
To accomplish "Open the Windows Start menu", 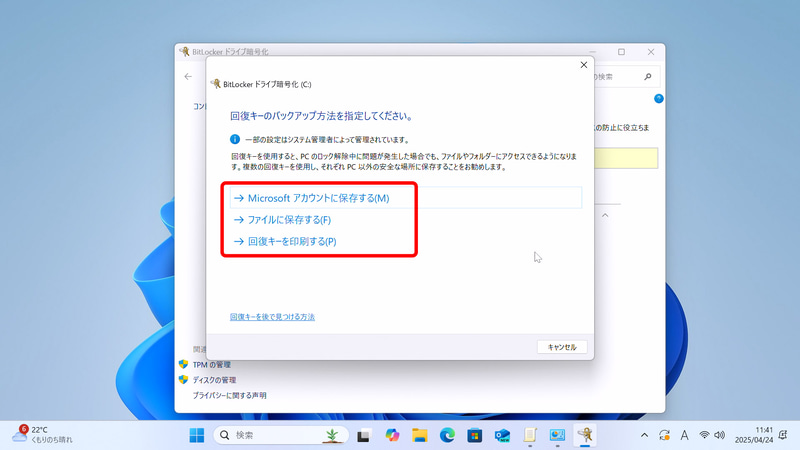I will point(196,435).
